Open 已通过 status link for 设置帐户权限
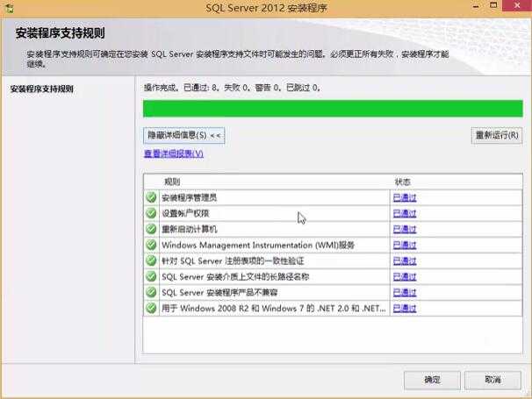Screen dimensions: 532x399 coord(405,214)
